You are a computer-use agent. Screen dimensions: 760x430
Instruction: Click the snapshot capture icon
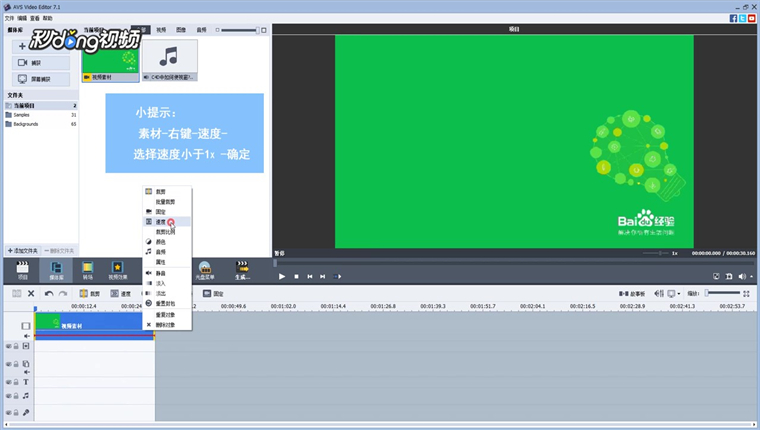point(729,276)
